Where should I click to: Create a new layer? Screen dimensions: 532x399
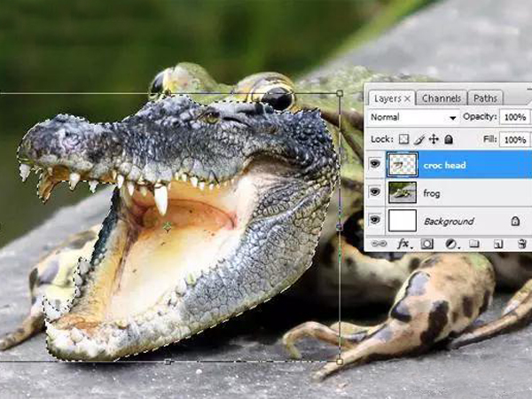(498, 243)
